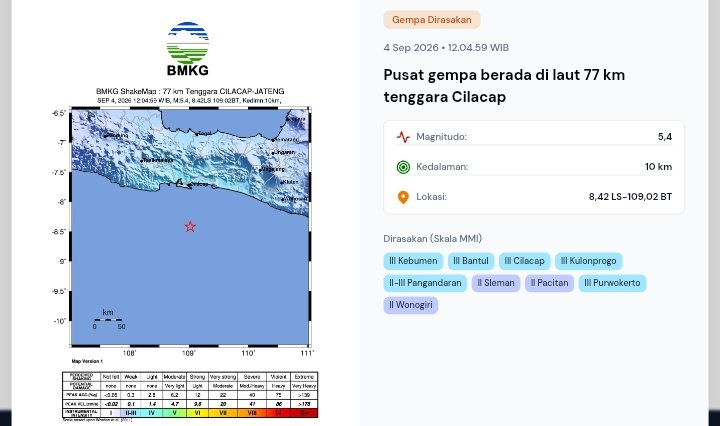
Task: Click the III Cilacap tag
Action: (524, 261)
